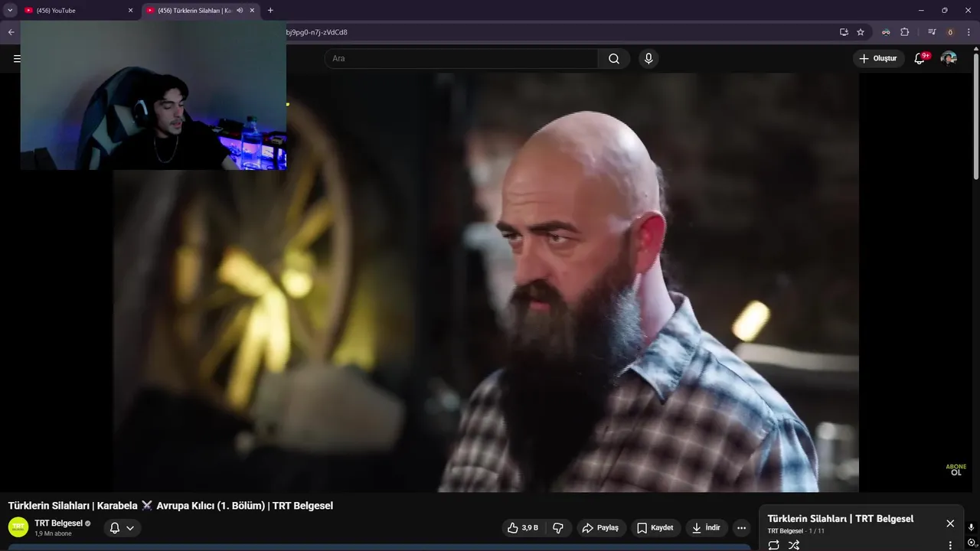Screen dimensions: 980x551
Task: Open Chrome three-dot menu
Action: click(x=969, y=32)
